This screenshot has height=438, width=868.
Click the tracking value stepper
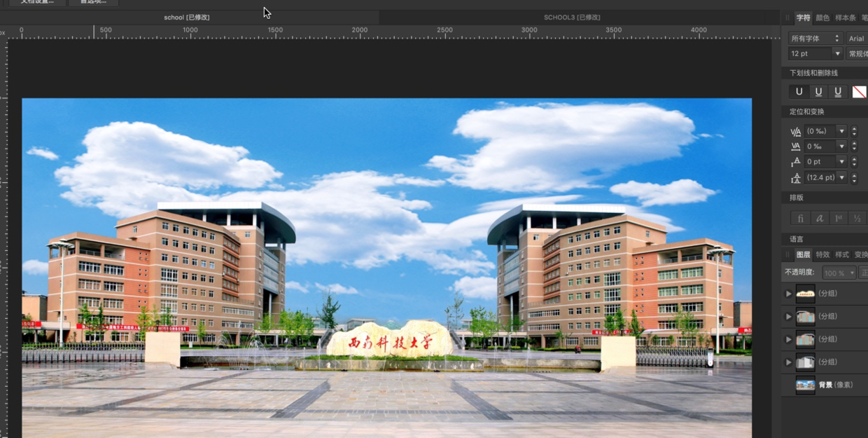point(854,146)
